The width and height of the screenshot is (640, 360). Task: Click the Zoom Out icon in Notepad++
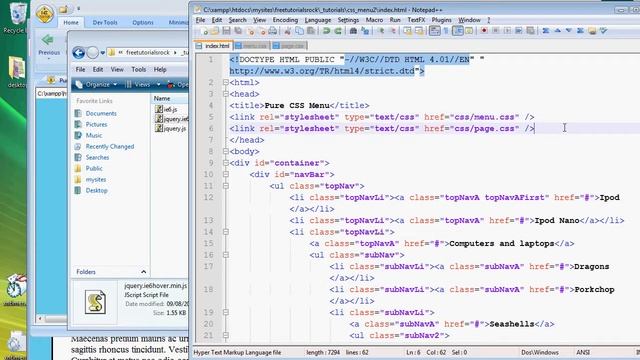click(x=393, y=31)
